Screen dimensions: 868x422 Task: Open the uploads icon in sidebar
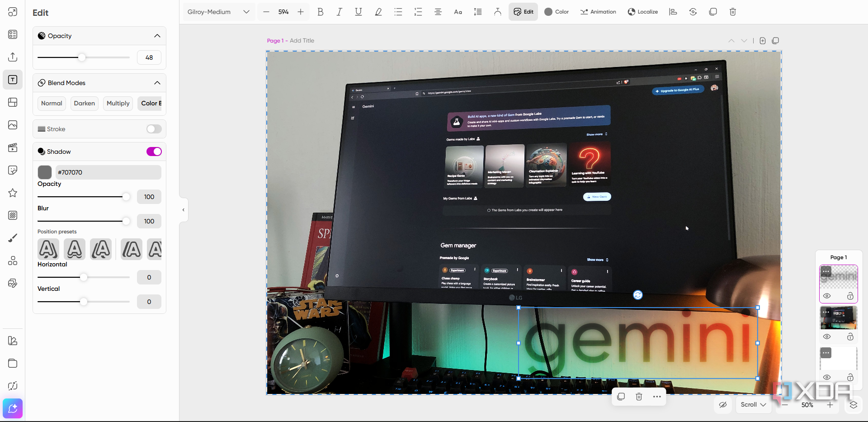point(13,57)
